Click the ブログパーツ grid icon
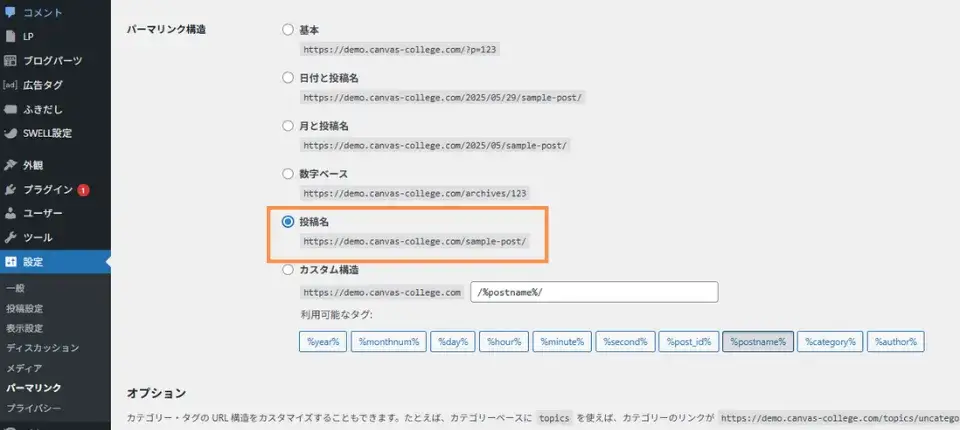Image resolution: width=960 pixels, height=430 pixels. [10, 61]
